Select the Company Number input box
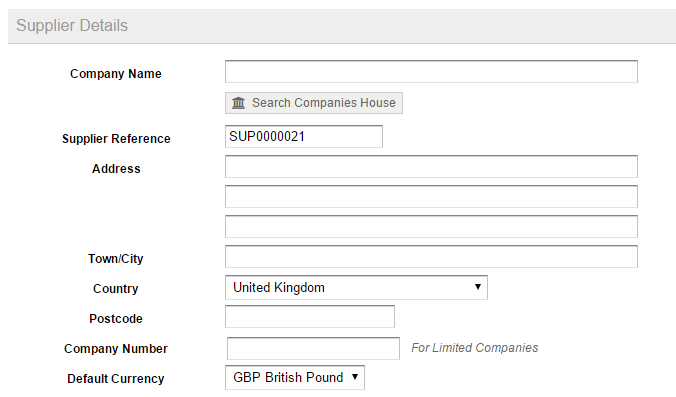Image resolution: width=676 pixels, height=397 pixels. click(313, 348)
